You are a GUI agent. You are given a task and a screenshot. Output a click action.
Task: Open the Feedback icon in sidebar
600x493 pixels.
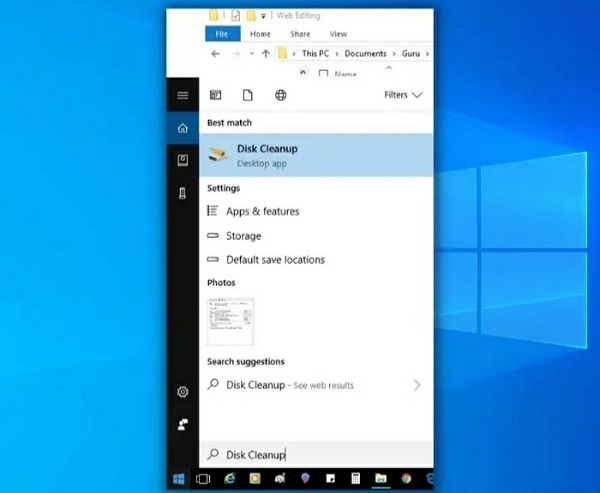[x=183, y=424]
